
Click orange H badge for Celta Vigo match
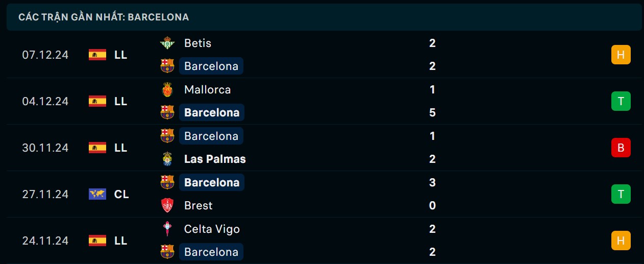pyautogui.click(x=621, y=241)
